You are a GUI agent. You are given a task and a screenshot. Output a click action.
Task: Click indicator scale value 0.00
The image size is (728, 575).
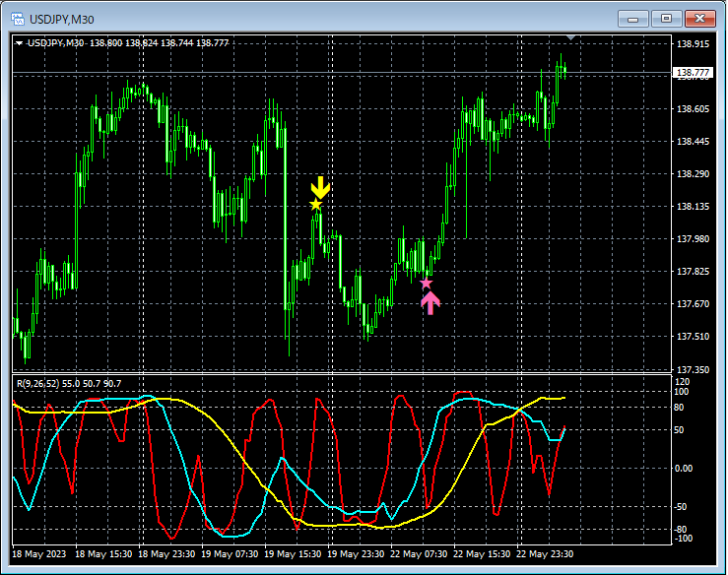(684, 469)
